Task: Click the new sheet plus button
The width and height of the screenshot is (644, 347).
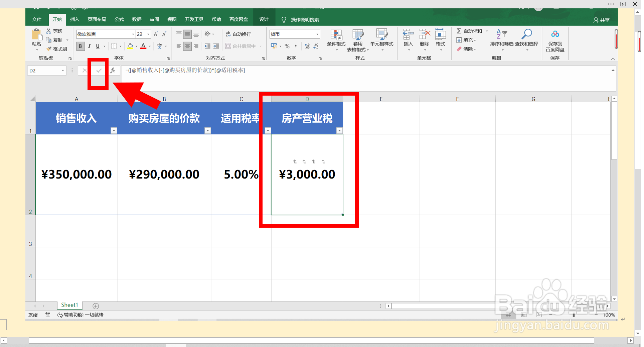Action: click(x=96, y=306)
